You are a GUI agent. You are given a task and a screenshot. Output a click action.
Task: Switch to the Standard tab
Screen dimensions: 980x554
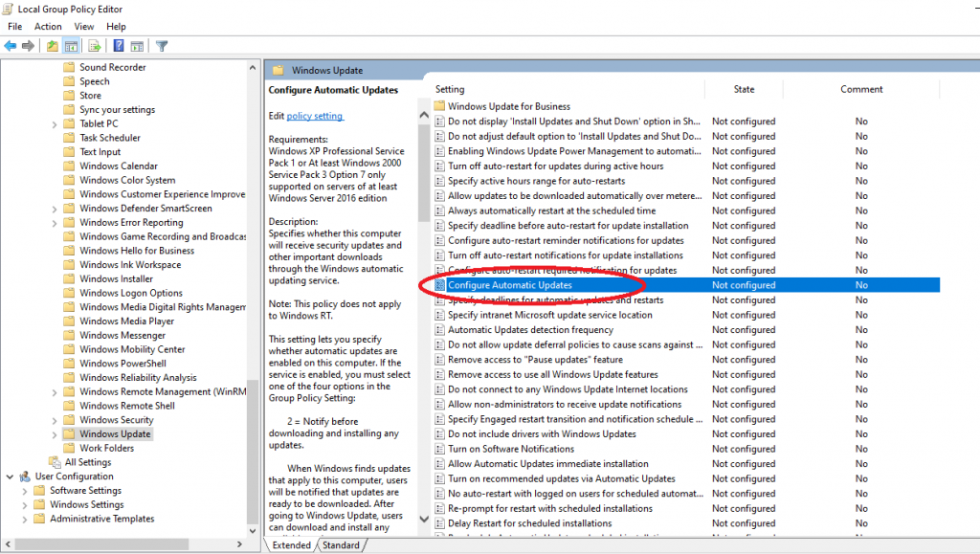[341, 544]
